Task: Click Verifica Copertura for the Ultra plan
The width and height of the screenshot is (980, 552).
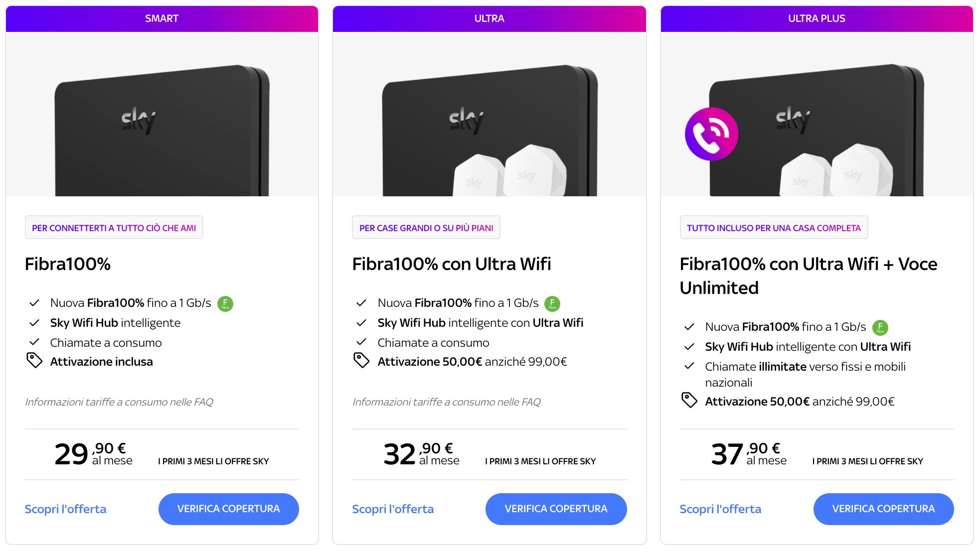Action: [x=556, y=509]
